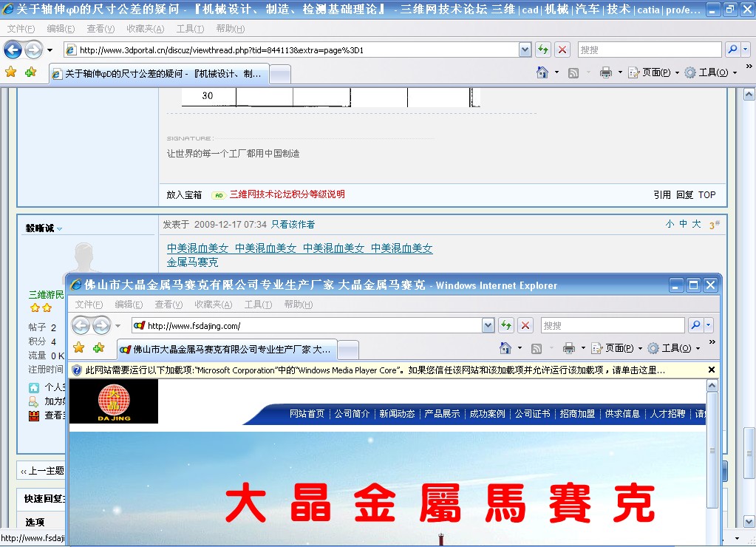756x547 pixels.
Task: Click Refresh icon in background forum window
Action: pos(543,50)
